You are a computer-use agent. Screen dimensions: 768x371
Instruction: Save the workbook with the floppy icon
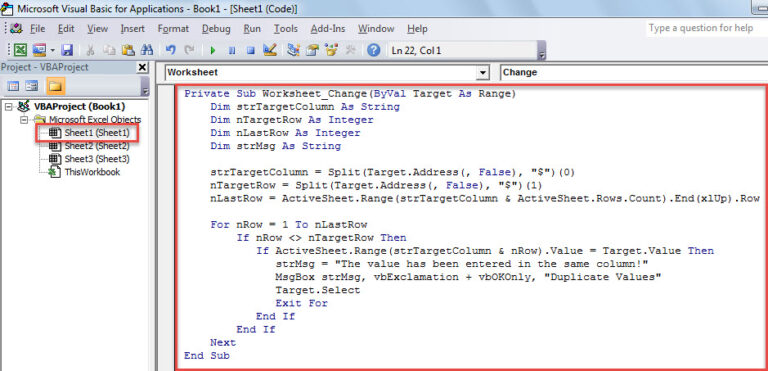tap(67, 50)
